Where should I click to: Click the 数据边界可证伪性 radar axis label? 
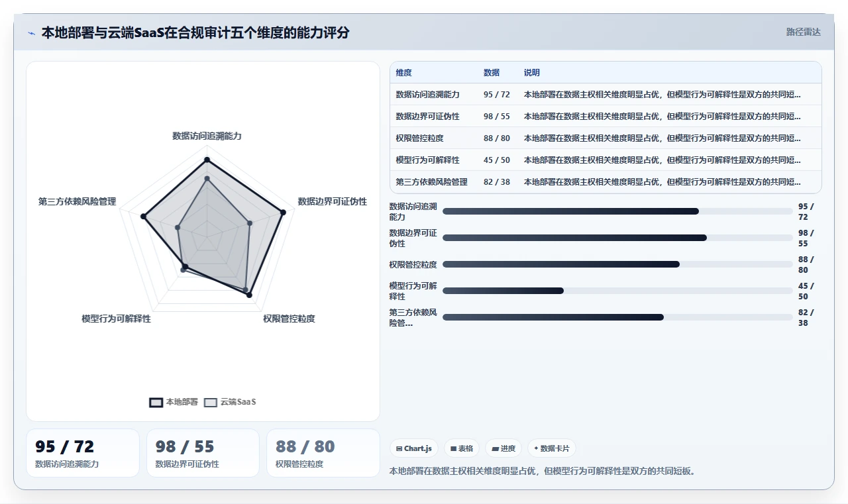coord(332,201)
